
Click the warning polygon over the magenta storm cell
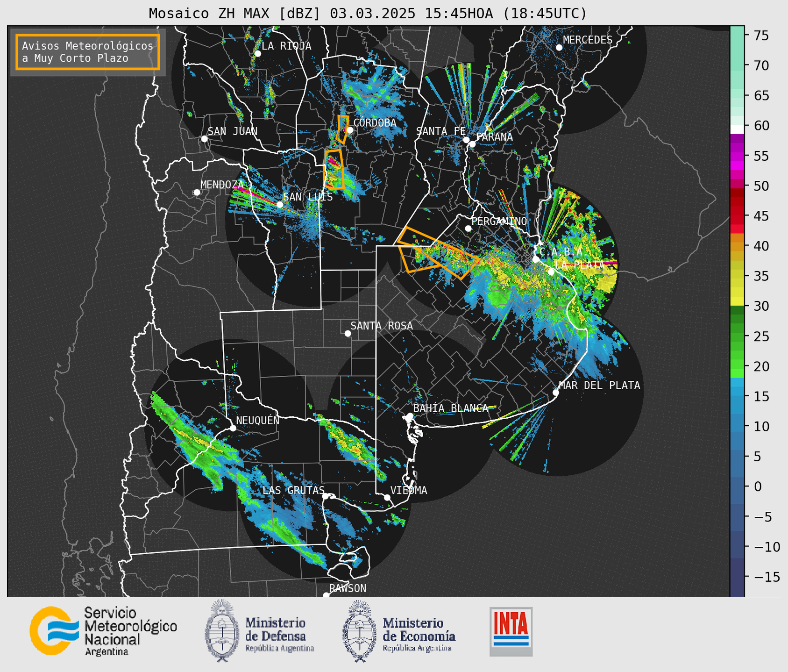334,169
